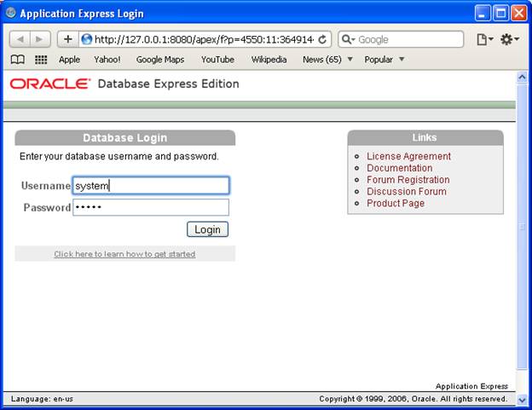Expand the Popular bookmark folder

[384, 60]
